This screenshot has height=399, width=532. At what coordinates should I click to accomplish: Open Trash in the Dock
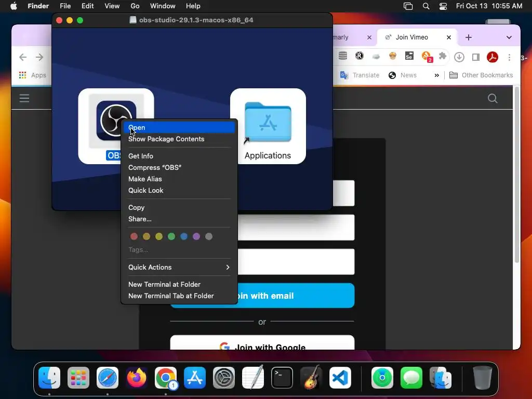click(483, 378)
